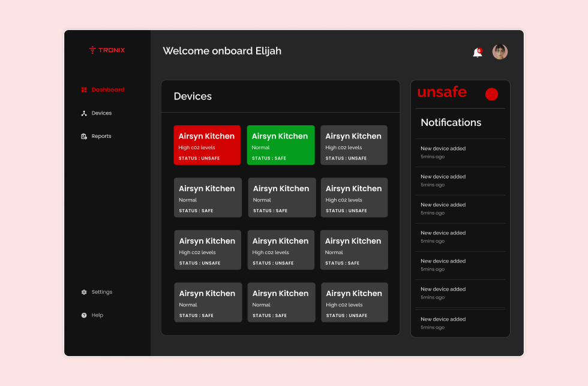Click the Settings gear icon
The width and height of the screenshot is (588, 386).
click(x=84, y=292)
